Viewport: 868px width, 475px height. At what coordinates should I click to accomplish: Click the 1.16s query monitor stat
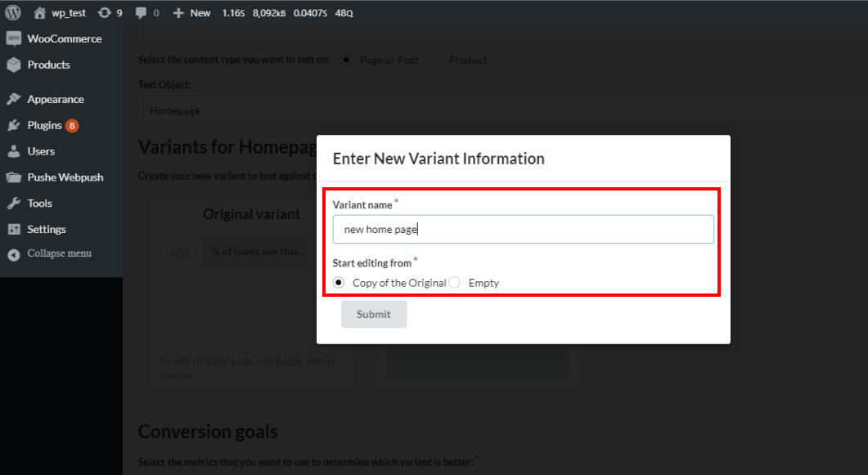[233, 13]
